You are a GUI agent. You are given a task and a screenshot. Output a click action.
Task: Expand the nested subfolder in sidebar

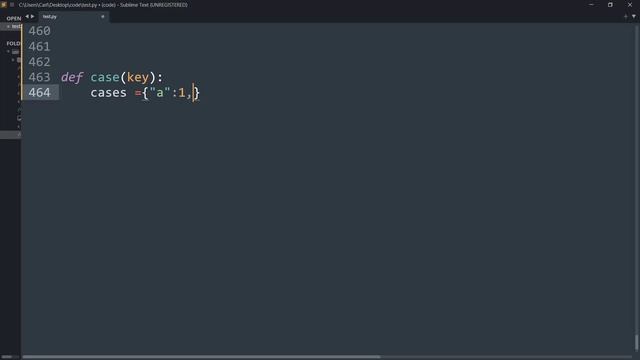pyautogui.click(x=13, y=60)
